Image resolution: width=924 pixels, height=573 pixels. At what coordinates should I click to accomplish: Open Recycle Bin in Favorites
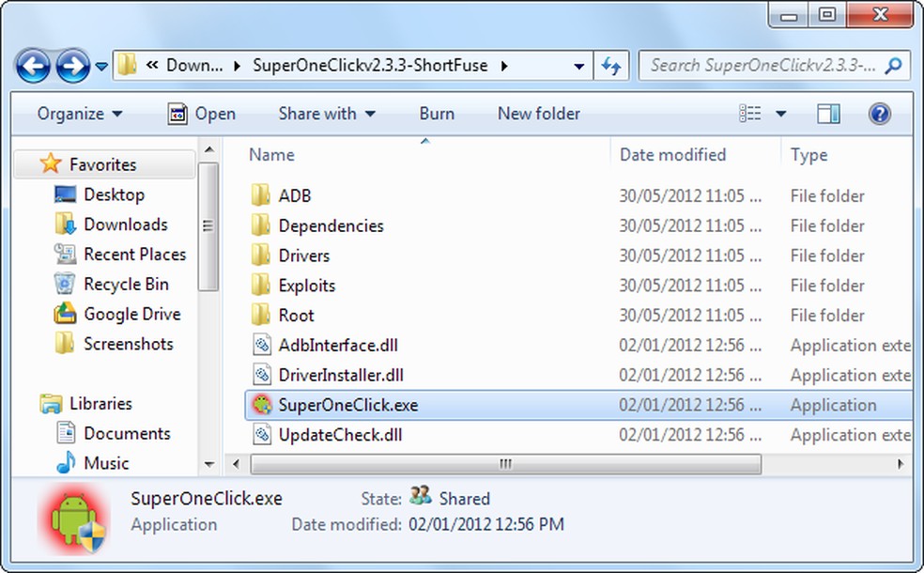[126, 284]
